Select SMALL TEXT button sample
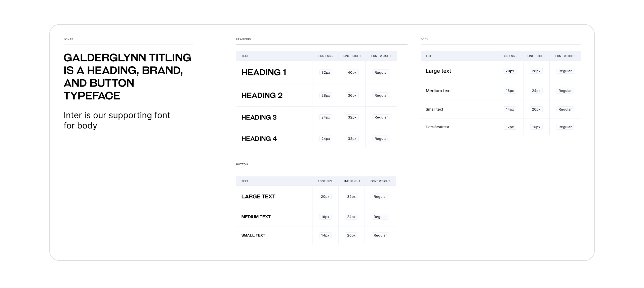The height and width of the screenshot is (288, 644). pyautogui.click(x=253, y=235)
